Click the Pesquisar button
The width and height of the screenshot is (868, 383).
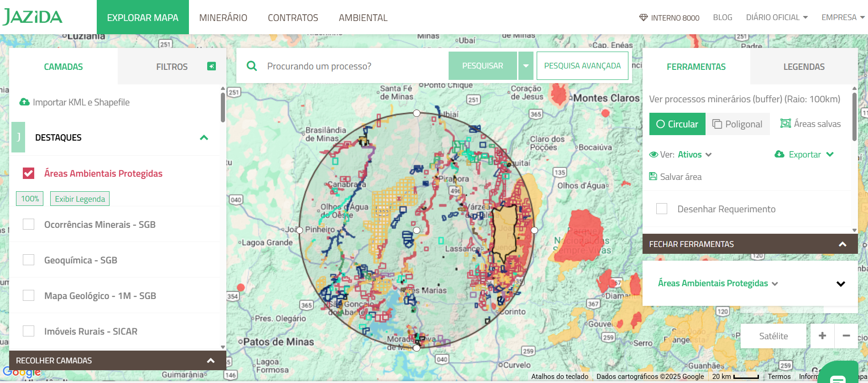[483, 66]
